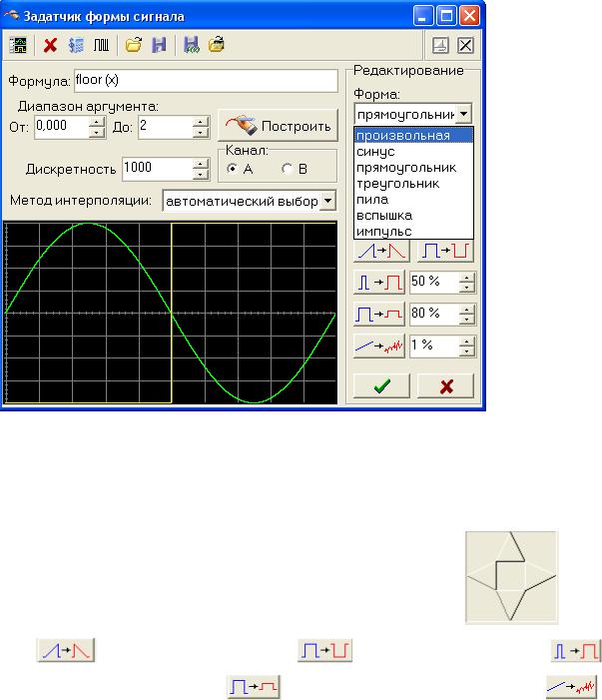The height and width of the screenshot is (700, 602).
Task: Click add noise button beside 1 %
Action: pyautogui.click(x=379, y=346)
